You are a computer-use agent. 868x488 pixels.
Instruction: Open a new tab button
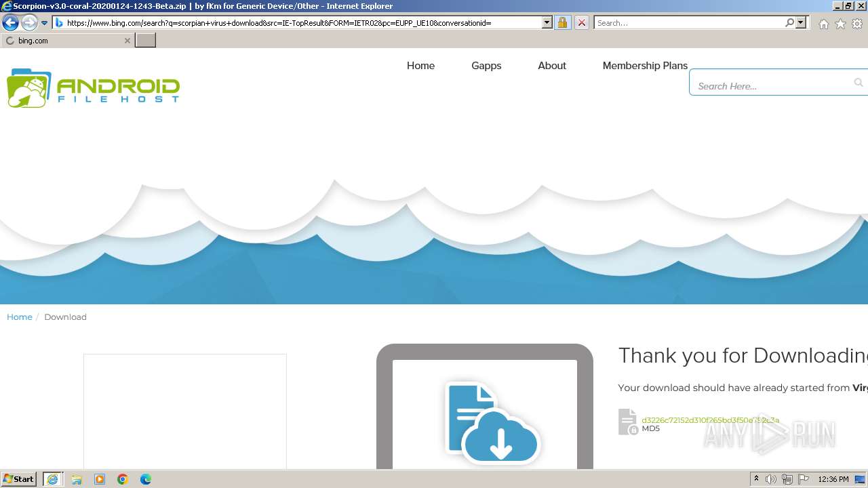coord(146,41)
